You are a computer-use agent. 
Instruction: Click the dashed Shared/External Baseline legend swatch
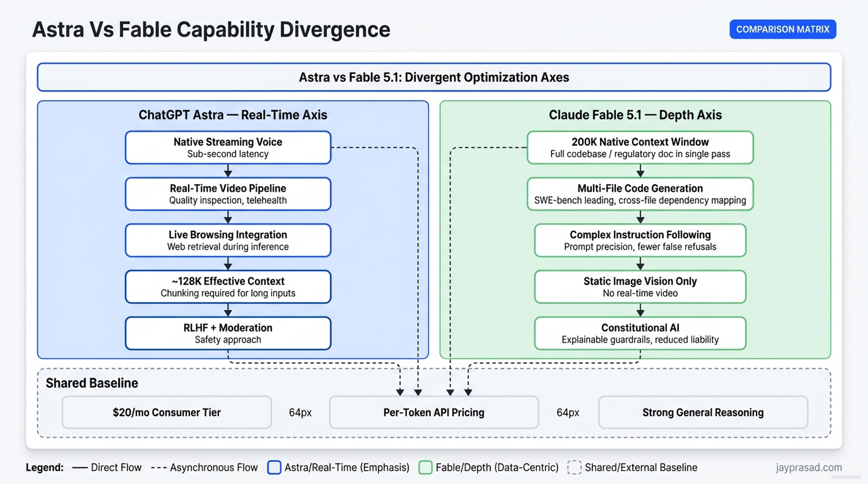tap(574, 468)
